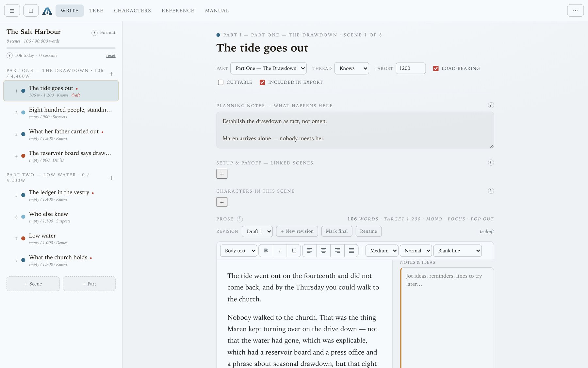Viewport: 588px width, 368px height.
Task: Select scene 'What the church holds'
Action: pos(61,260)
